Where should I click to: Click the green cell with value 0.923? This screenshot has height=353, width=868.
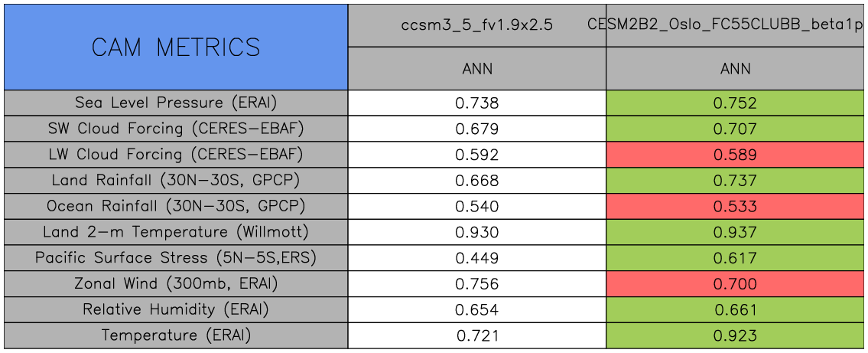click(735, 335)
